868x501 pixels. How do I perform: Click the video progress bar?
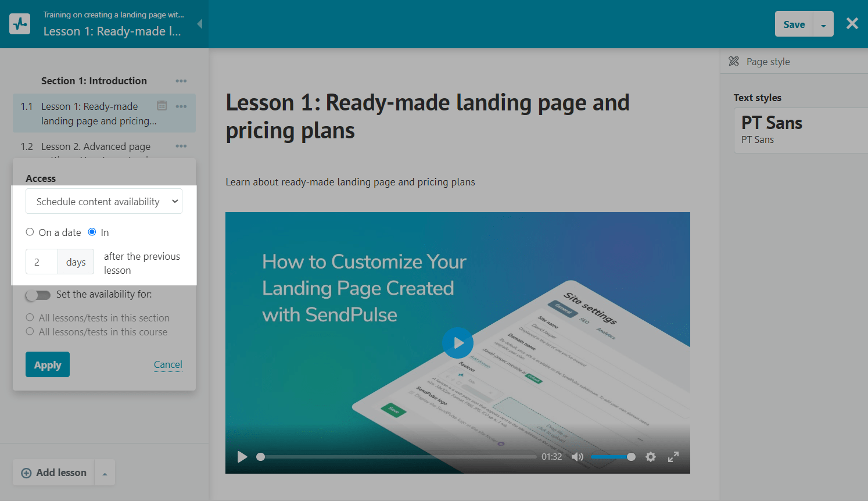pos(397,457)
